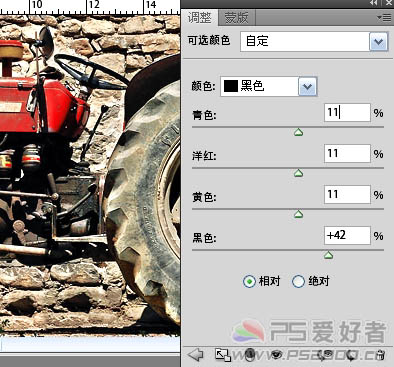Focus the 黑色 input field showing +42
Screen dimensions: 394x367
347,235
